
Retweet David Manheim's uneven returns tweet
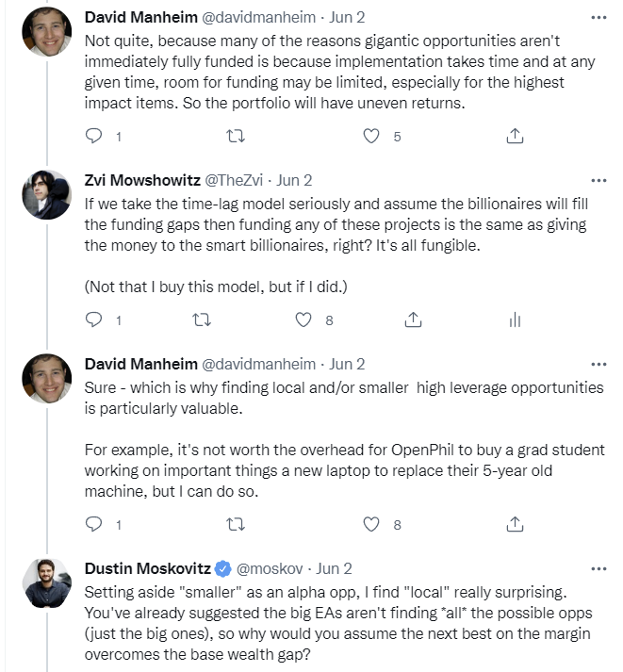[x=237, y=137]
